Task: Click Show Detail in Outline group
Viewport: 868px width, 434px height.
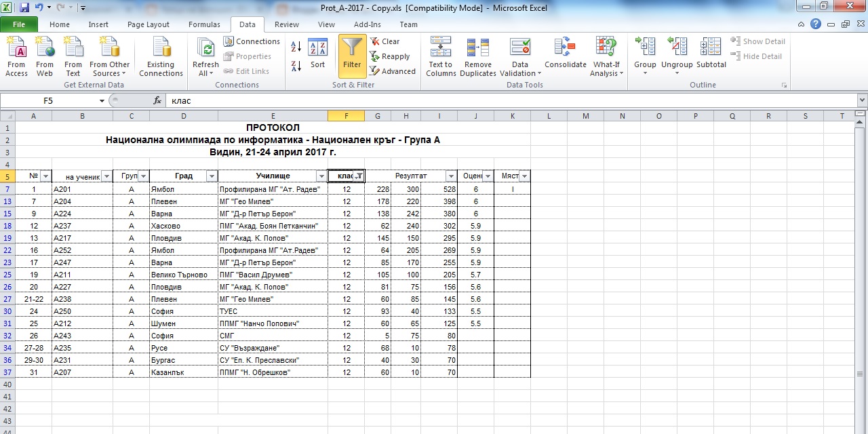Action: (757, 41)
